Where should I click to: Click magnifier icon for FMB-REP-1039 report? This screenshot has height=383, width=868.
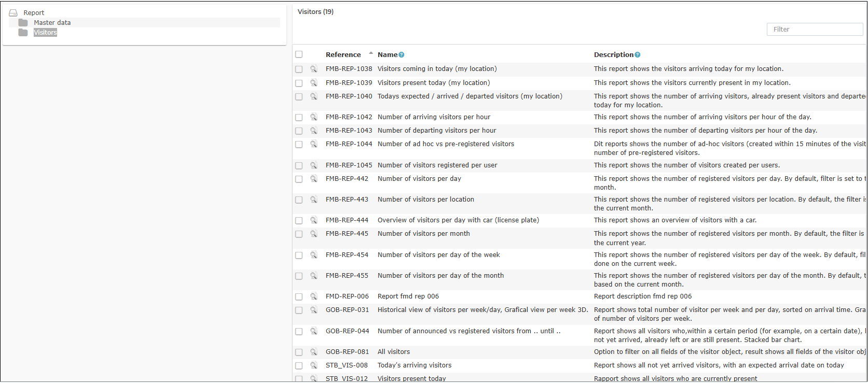[x=313, y=83]
